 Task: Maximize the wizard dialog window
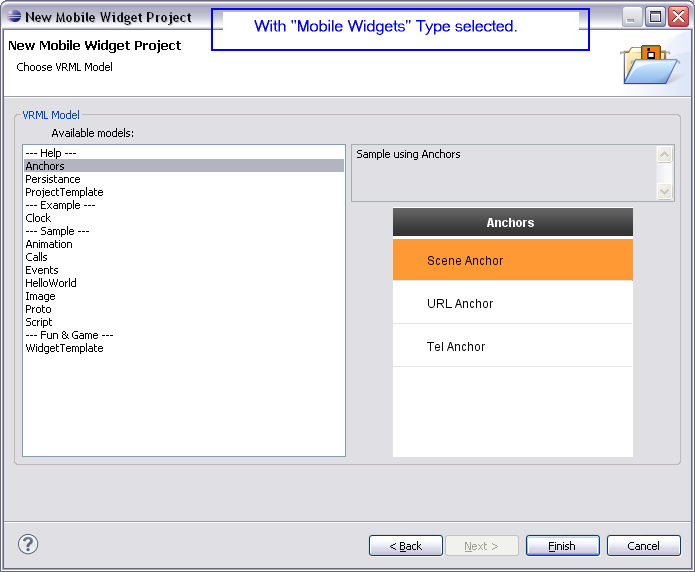[655, 17]
